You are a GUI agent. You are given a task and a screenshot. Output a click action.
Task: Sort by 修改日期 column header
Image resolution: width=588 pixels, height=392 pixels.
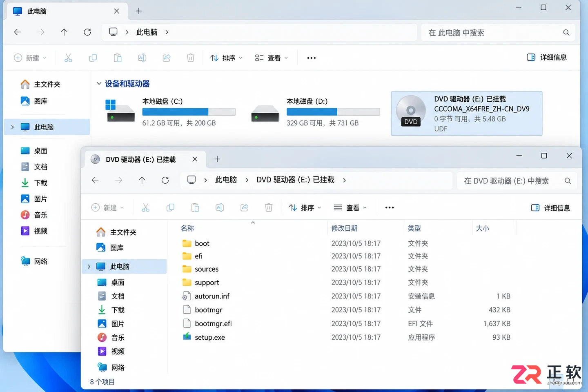pyautogui.click(x=344, y=228)
